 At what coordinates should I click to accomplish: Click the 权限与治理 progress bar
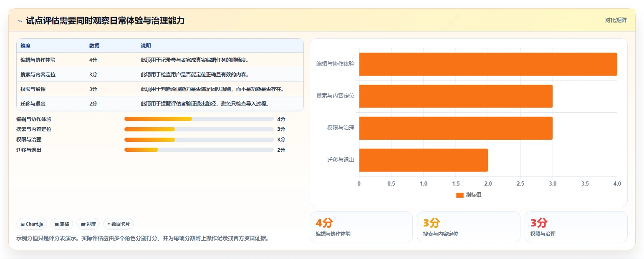coord(199,140)
